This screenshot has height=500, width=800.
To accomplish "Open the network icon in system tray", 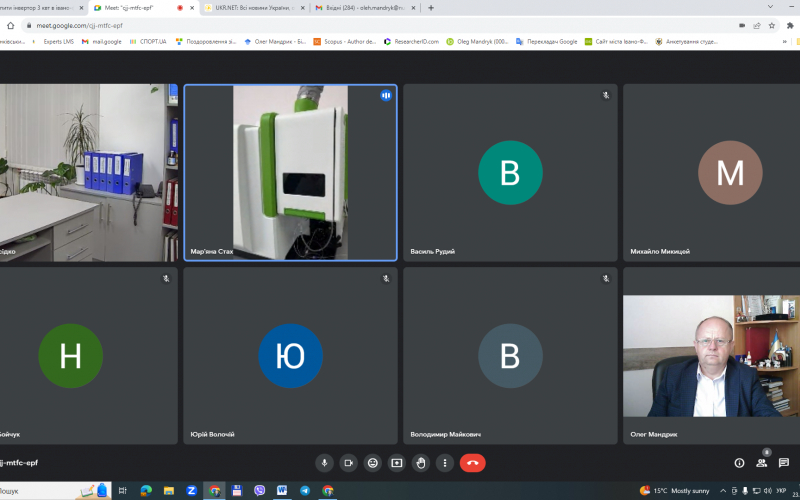I will coord(757,491).
